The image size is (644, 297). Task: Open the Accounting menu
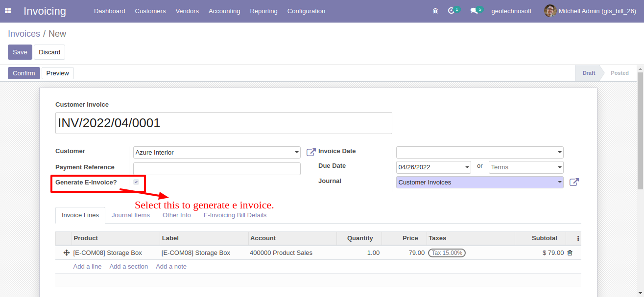pyautogui.click(x=224, y=11)
